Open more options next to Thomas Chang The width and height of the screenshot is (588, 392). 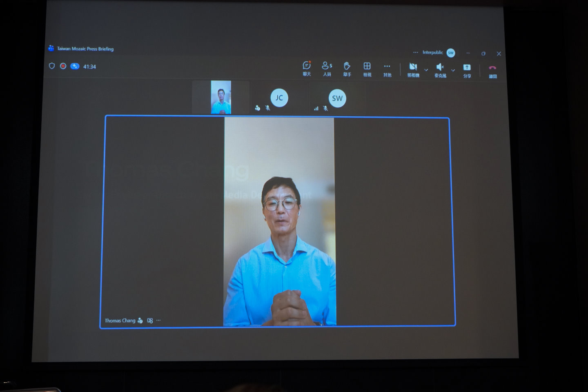coord(158,321)
